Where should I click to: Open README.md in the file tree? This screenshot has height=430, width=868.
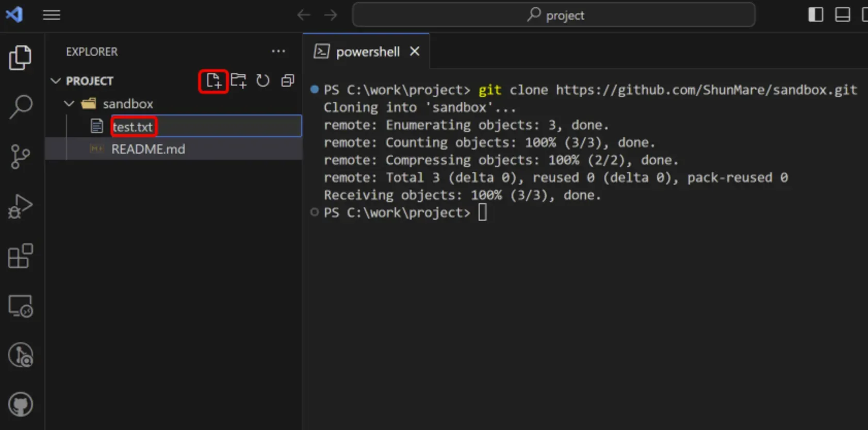click(148, 149)
